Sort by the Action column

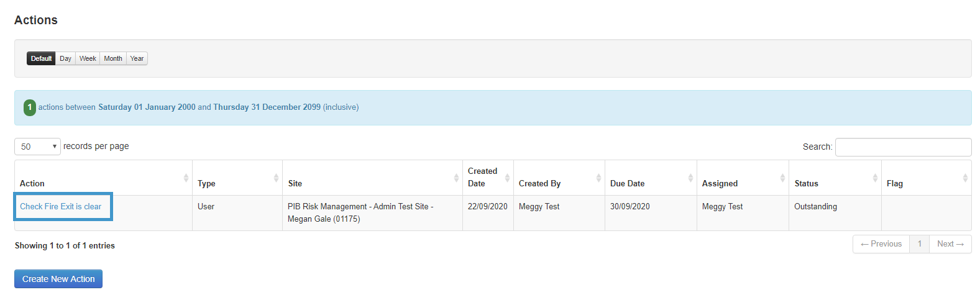pyautogui.click(x=103, y=178)
